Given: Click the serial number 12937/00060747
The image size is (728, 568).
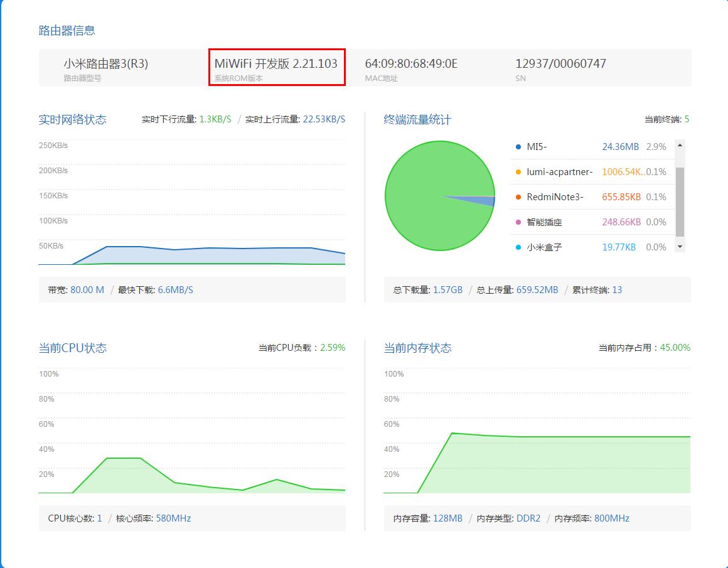Looking at the screenshot, I should 561,63.
